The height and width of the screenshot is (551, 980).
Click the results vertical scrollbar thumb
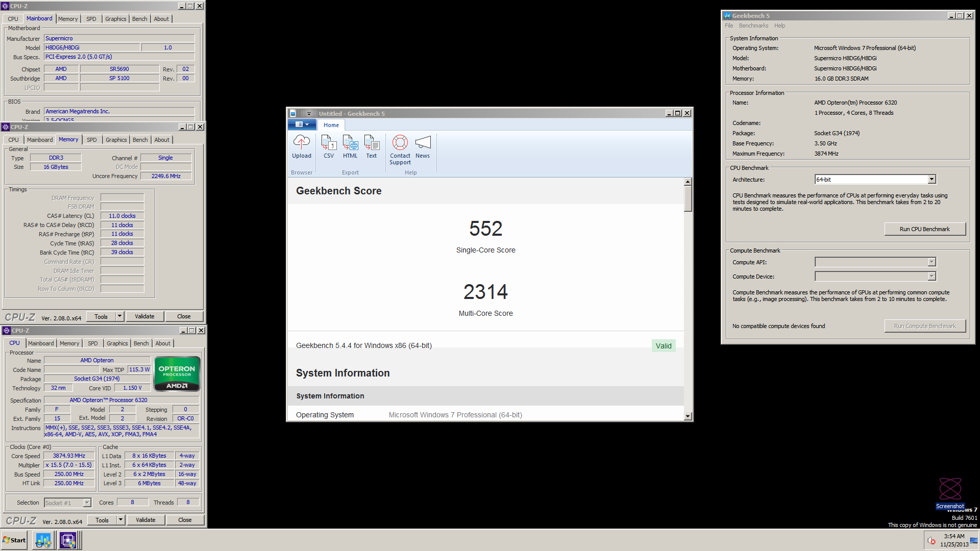tap(688, 198)
